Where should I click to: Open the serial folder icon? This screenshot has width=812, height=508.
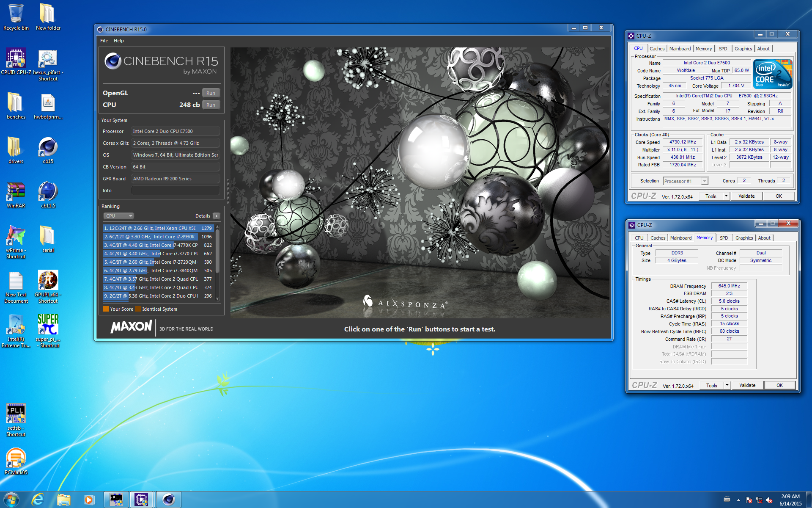[x=48, y=239]
